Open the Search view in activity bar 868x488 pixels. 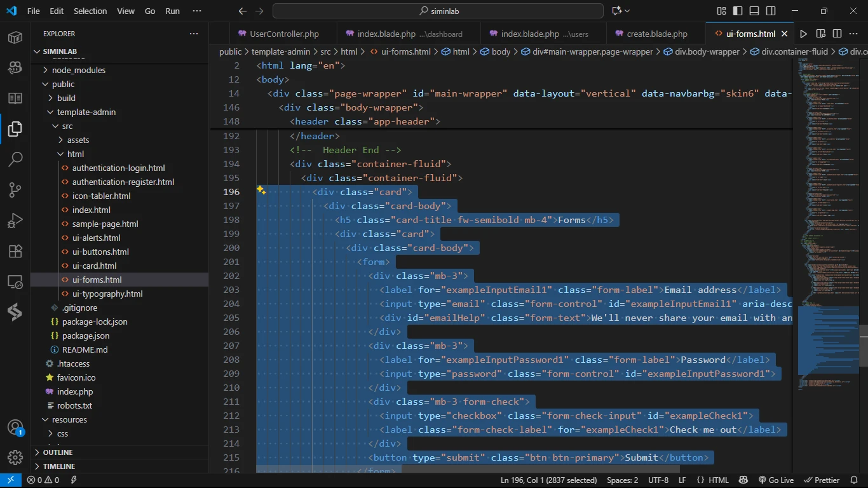click(15, 159)
